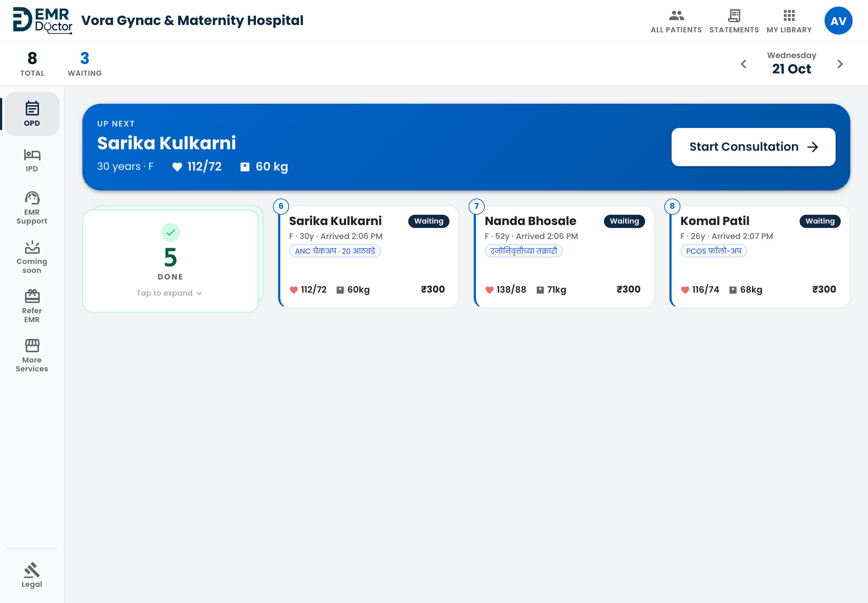Click the 3 Waiting counter
Screen dimensions: 868x603
(x=85, y=64)
